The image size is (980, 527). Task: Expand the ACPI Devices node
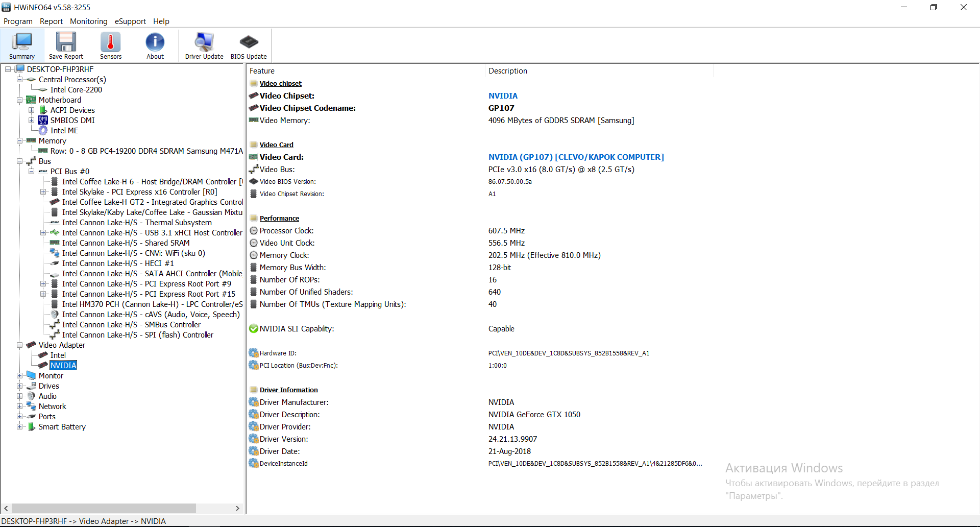pos(31,110)
